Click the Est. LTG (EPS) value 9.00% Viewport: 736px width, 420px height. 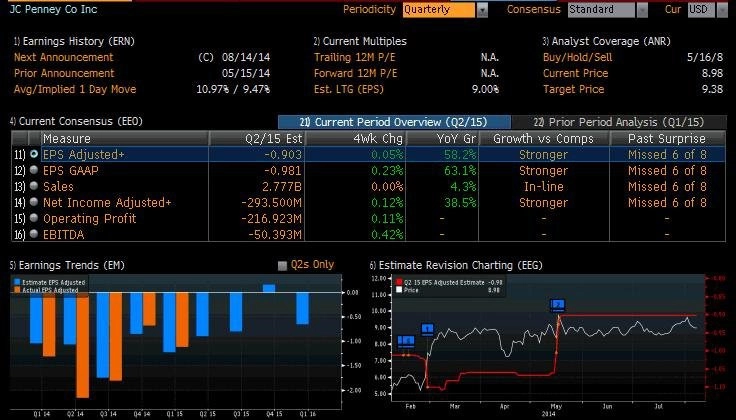tap(485, 89)
